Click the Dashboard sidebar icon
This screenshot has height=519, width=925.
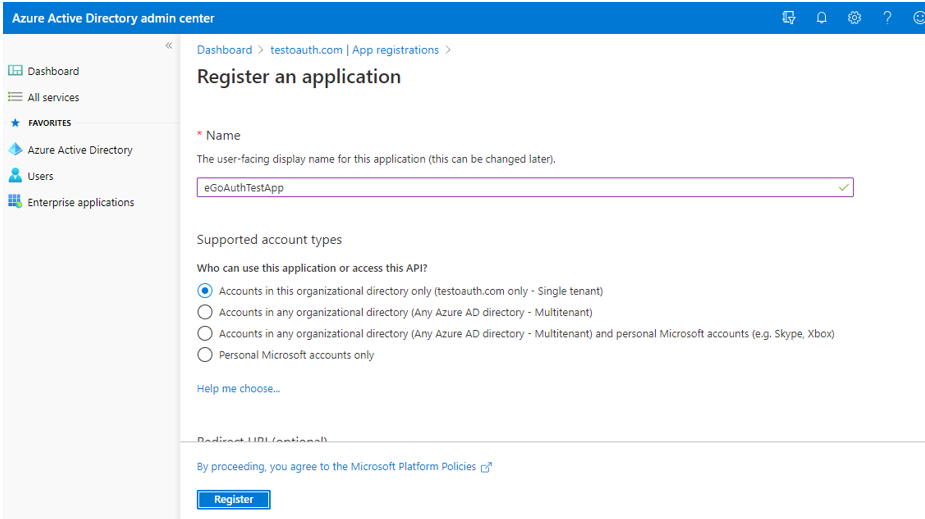(x=15, y=71)
